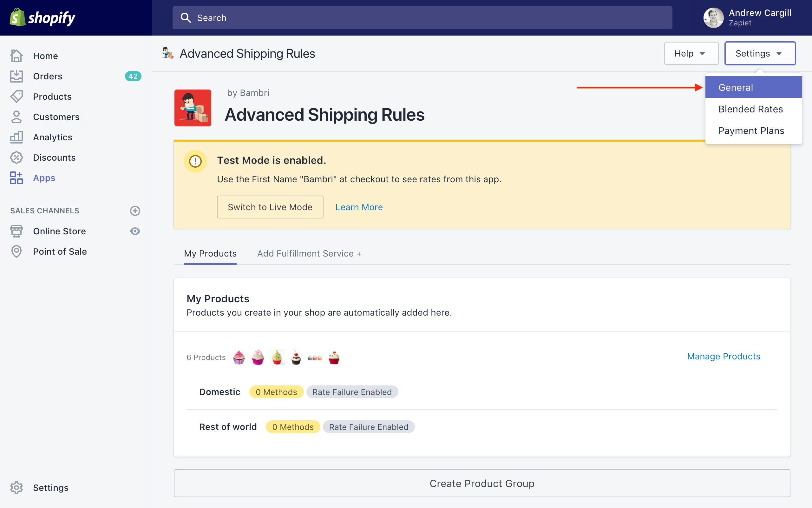The width and height of the screenshot is (812, 508).
Task: Collapse the Settings dropdown
Action: click(760, 53)
